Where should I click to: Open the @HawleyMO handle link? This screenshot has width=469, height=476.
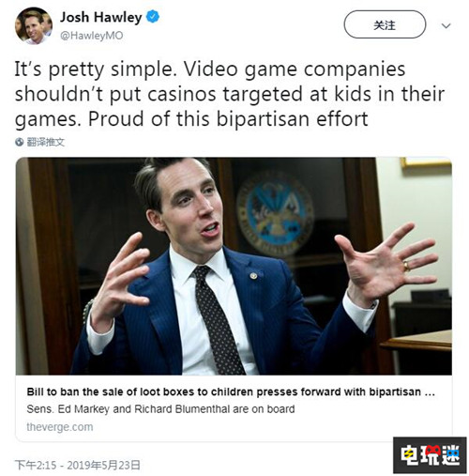[x=91, y=36]
